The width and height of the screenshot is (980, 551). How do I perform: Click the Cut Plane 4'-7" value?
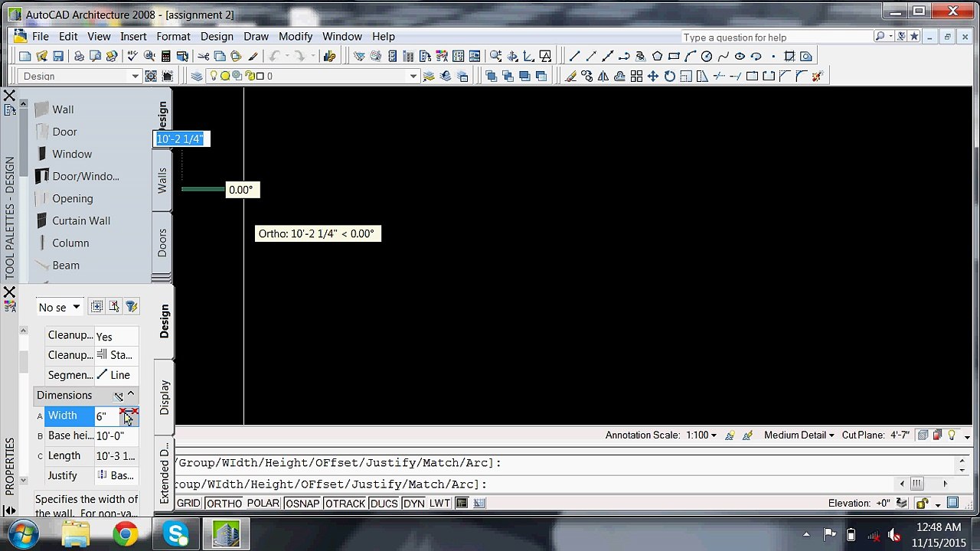[x=900, y=435]
